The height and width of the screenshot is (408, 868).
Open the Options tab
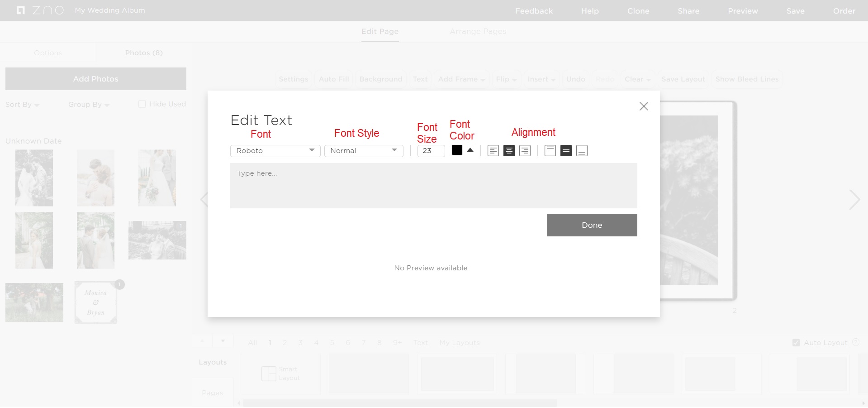48,53
